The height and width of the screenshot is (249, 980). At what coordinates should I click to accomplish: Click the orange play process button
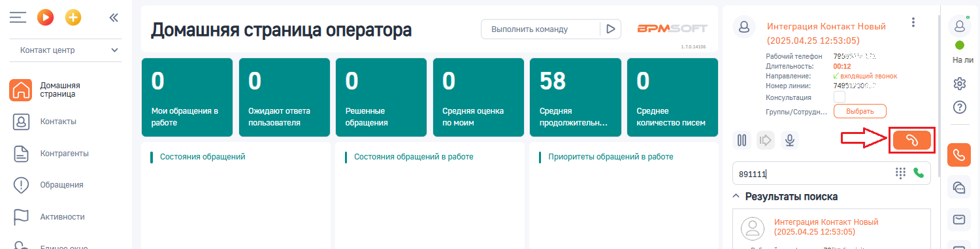click(x=45, y=18)
